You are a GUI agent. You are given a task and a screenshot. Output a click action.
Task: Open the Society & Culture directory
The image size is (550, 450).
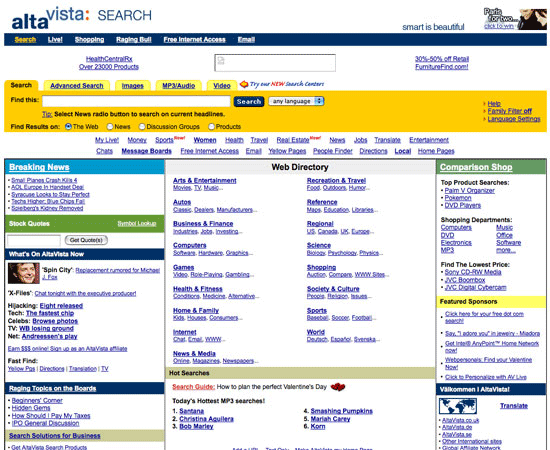[x=333, y=289]
